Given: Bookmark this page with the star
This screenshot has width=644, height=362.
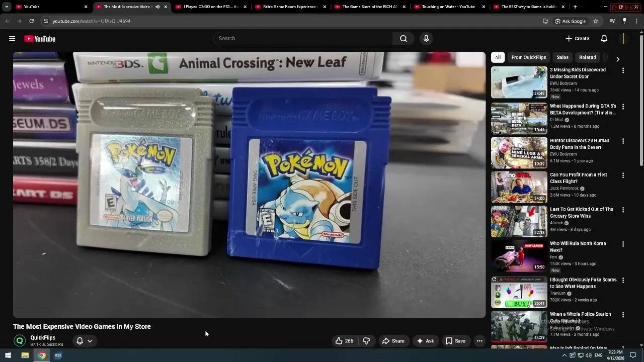Looking at the screenshot, I should 596,21.
